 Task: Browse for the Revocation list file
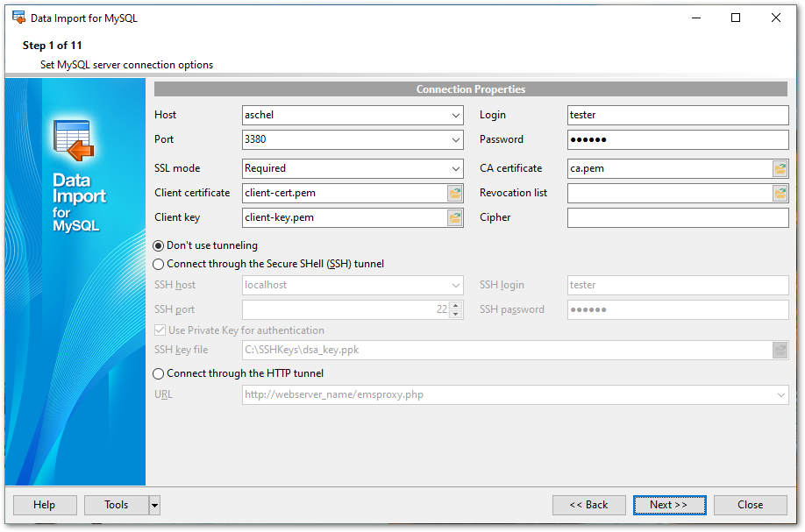(780, 194)
